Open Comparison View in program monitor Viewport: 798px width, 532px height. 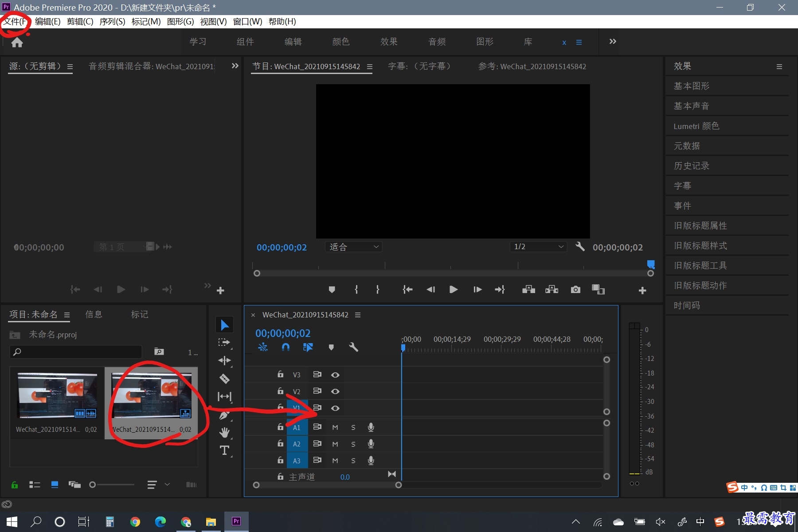598,289
